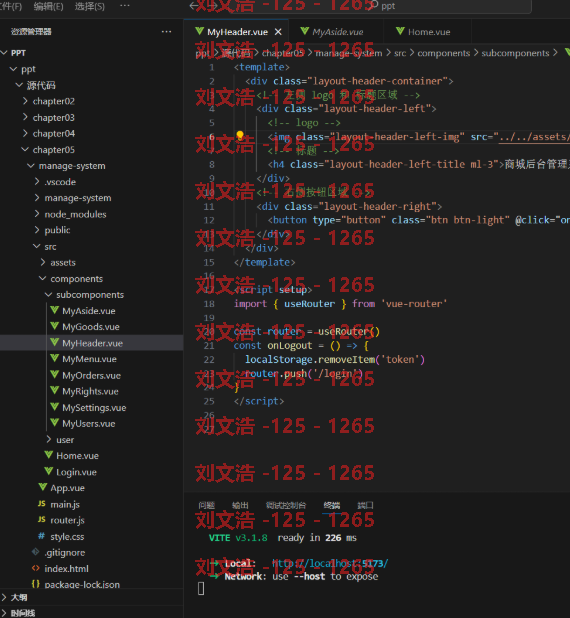This screenshot has height=618, width=570.
Task: Switch to the Home.vue editor tab
Action: click(x=427, y=32)
